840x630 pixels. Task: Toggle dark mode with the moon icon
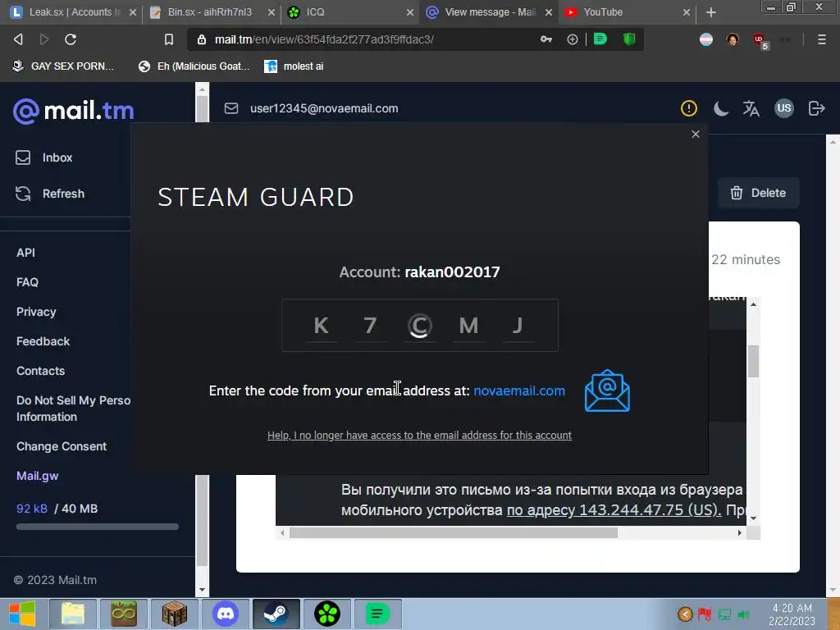tap(720, 109)
